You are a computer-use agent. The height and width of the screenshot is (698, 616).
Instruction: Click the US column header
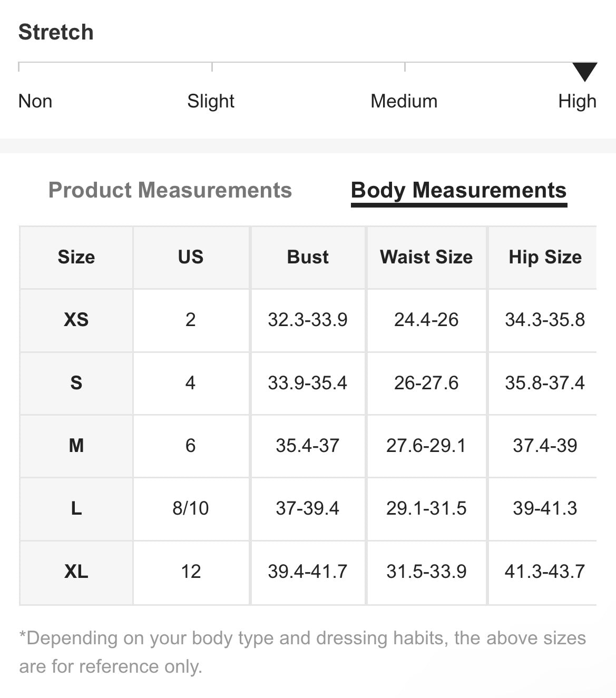pyautogui.click(x=191, y=257)
